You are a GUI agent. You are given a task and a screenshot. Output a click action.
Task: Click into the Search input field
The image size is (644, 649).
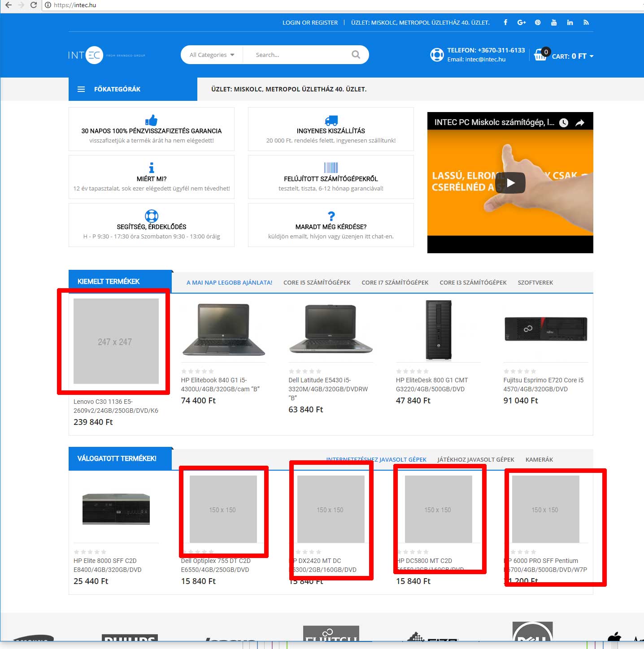point(300,55)
